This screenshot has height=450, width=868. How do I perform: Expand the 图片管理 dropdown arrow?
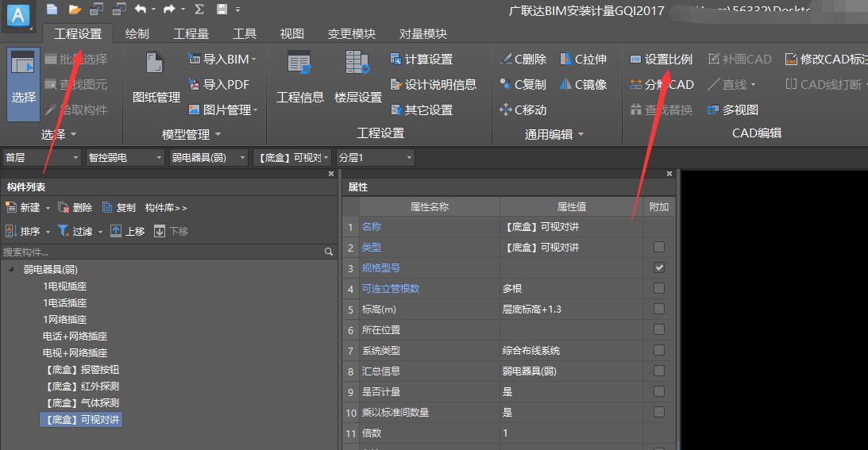(x=255, y=110)
